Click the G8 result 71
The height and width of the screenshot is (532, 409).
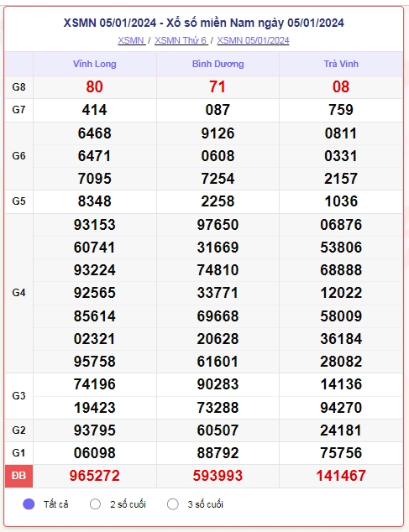[x=218, y=87]
